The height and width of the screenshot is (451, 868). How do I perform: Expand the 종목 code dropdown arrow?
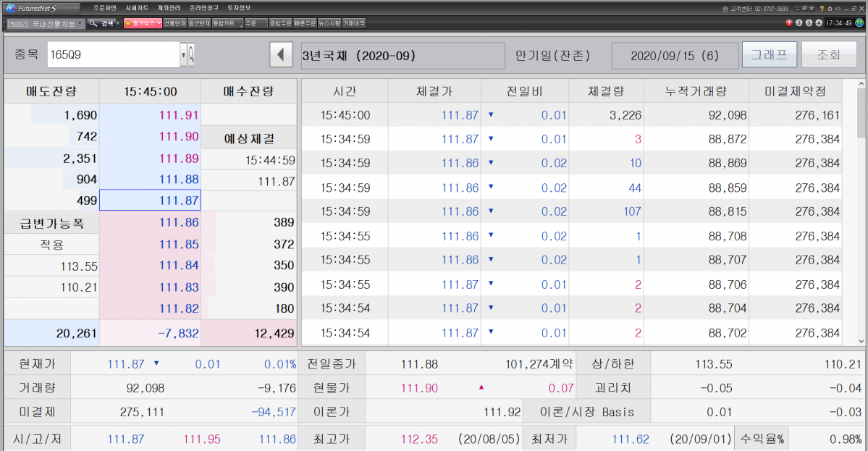182,54
